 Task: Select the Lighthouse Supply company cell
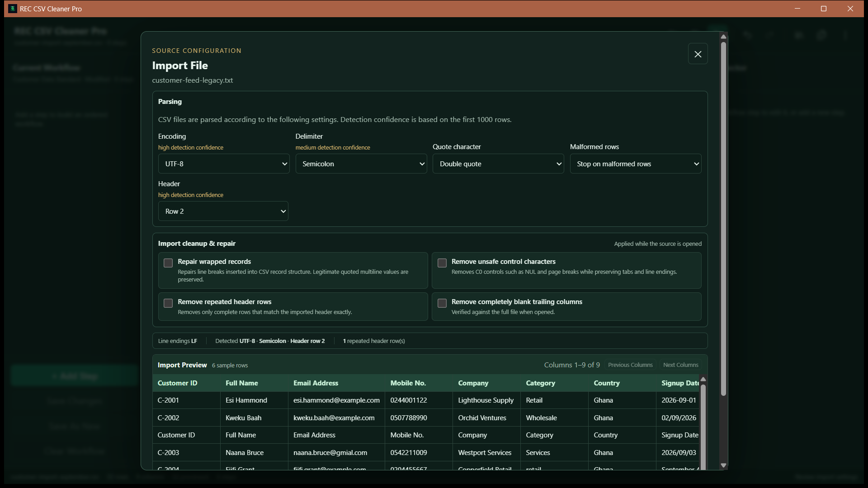486,400
